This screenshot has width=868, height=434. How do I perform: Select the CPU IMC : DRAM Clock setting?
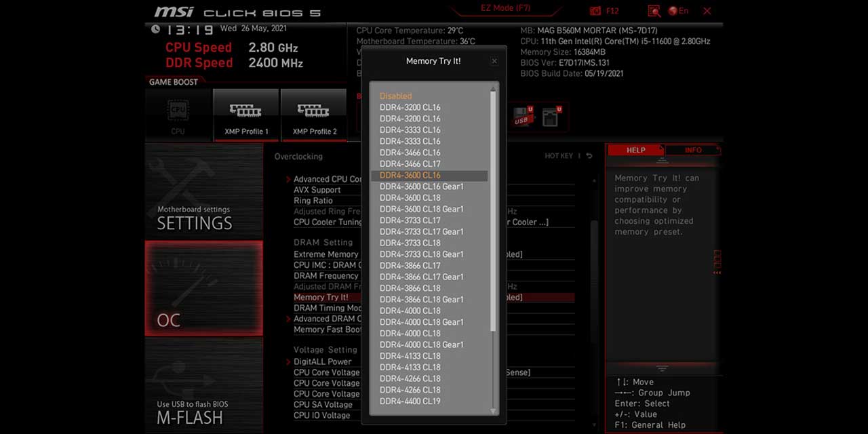326,265
